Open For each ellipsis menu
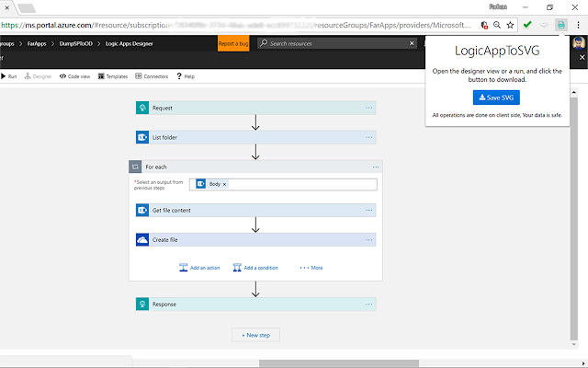The image size is (588, 368). 376,167
